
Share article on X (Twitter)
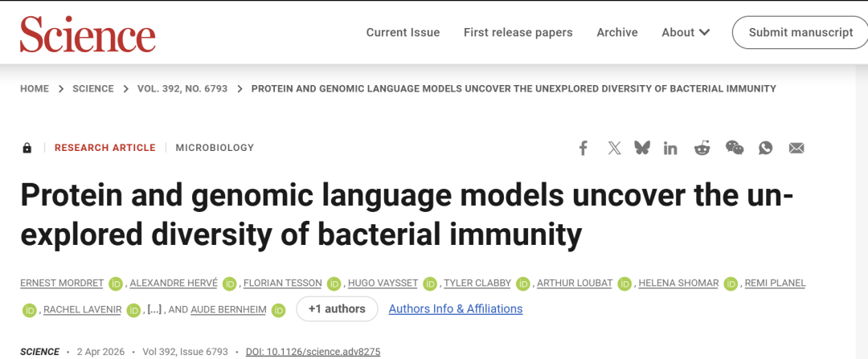[614, 148]
